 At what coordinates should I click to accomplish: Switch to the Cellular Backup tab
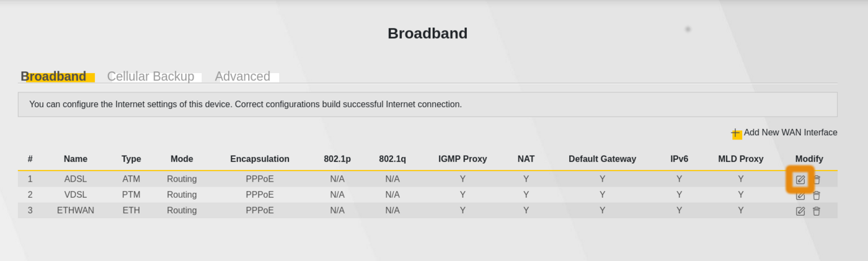(151, 76)
